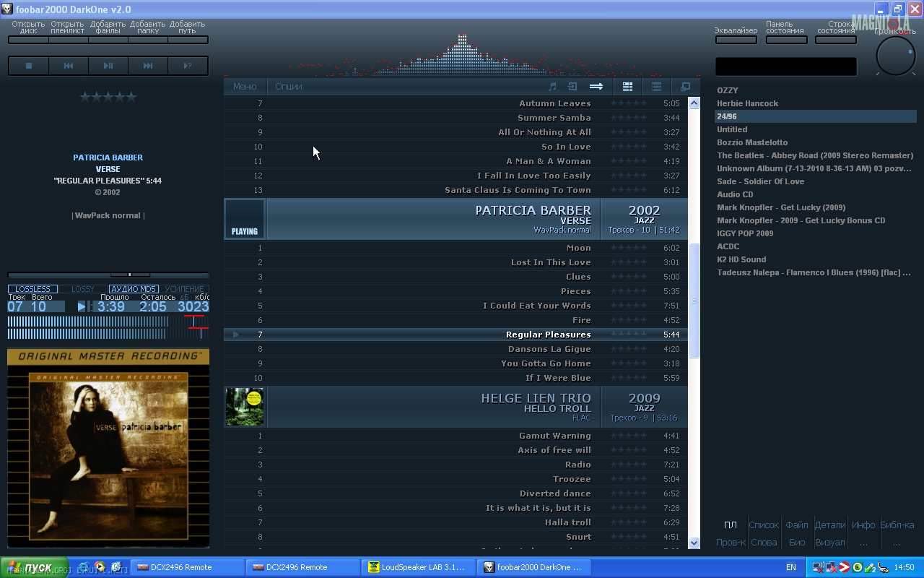Go to the previous track
924x578 pixels.
click(x=69, y=66)
